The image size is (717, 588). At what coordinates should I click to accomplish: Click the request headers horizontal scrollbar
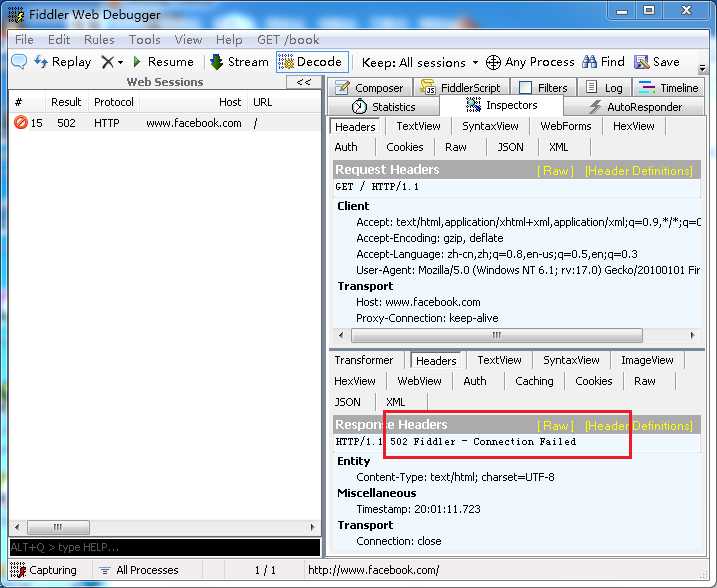click(x=516, y=335)
